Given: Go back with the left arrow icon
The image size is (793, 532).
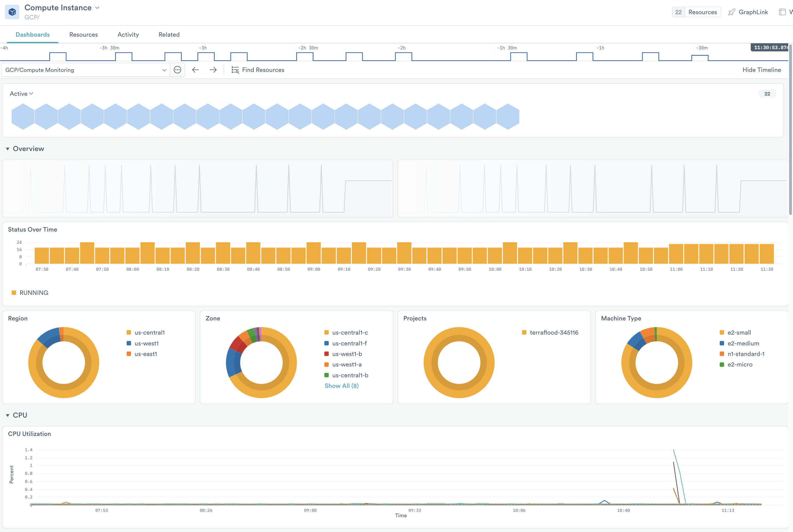Looking at the screenshot, I should (x=195, y=70).
